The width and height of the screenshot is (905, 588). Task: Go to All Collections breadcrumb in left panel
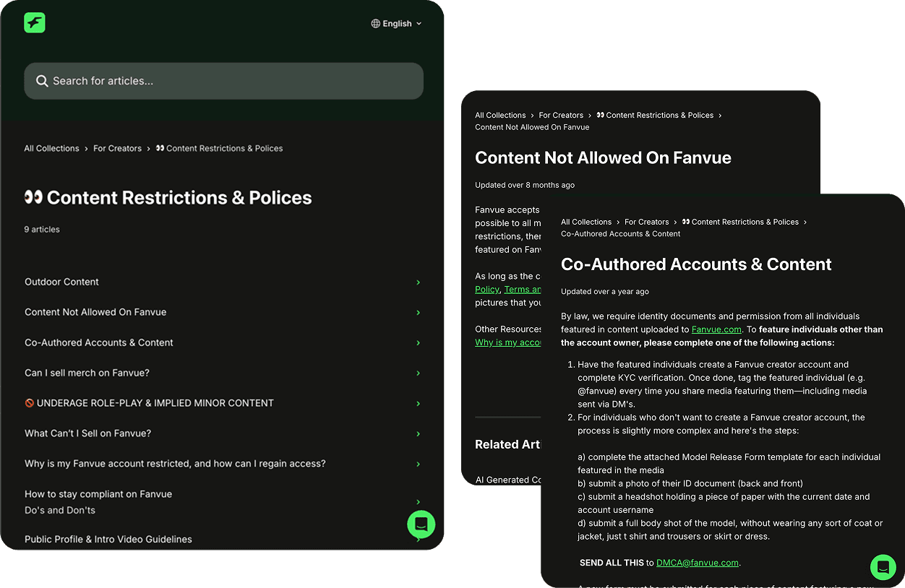51,148
